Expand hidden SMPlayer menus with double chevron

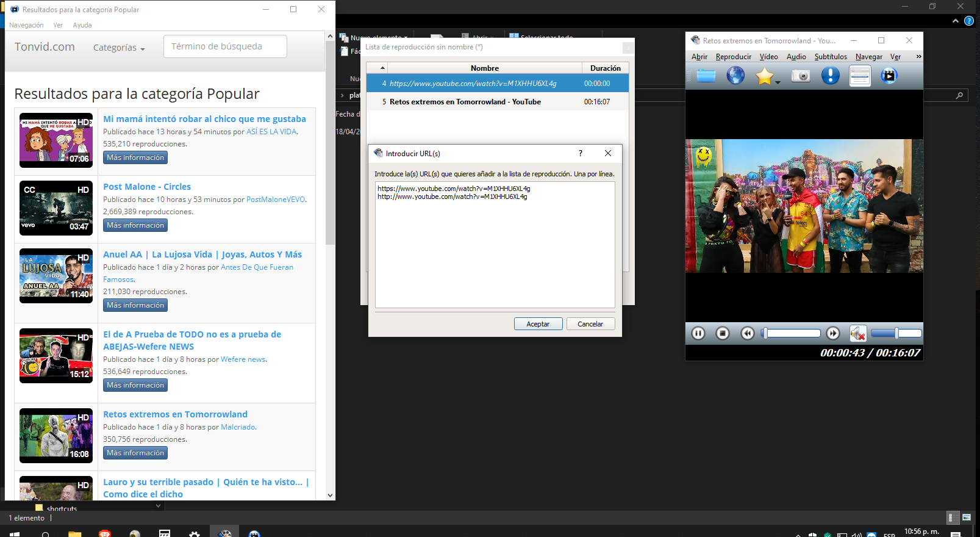point(918,57)
